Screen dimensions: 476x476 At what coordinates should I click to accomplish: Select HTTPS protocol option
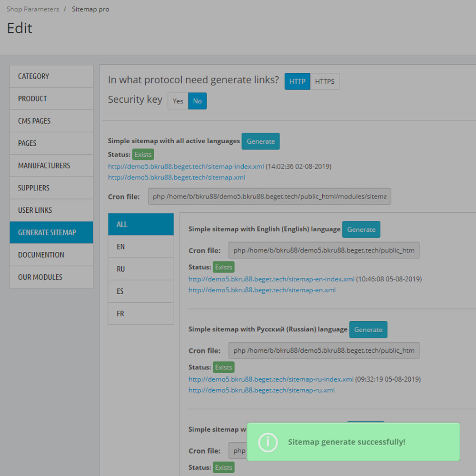[x=325, y=81]
